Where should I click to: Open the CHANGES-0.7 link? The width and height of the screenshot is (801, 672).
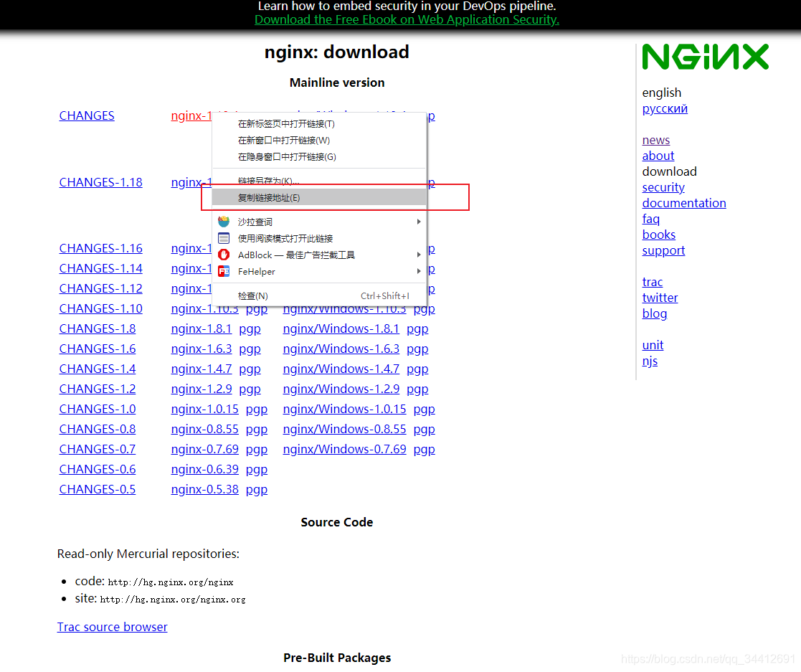[x=98, y=449]
